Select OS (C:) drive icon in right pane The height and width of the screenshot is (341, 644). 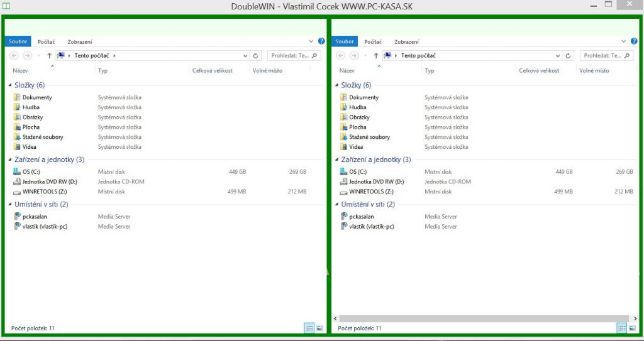point(344,171)
